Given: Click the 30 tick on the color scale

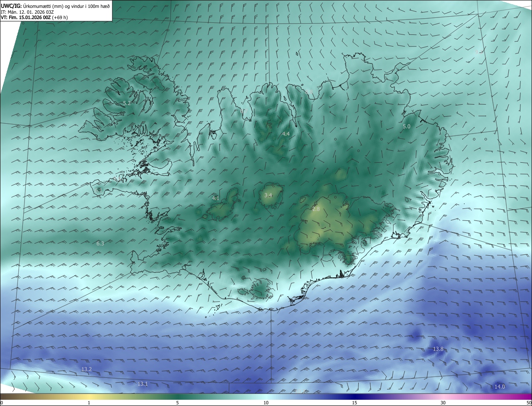Looking at the screenshot, I should (x=443, y=403).
